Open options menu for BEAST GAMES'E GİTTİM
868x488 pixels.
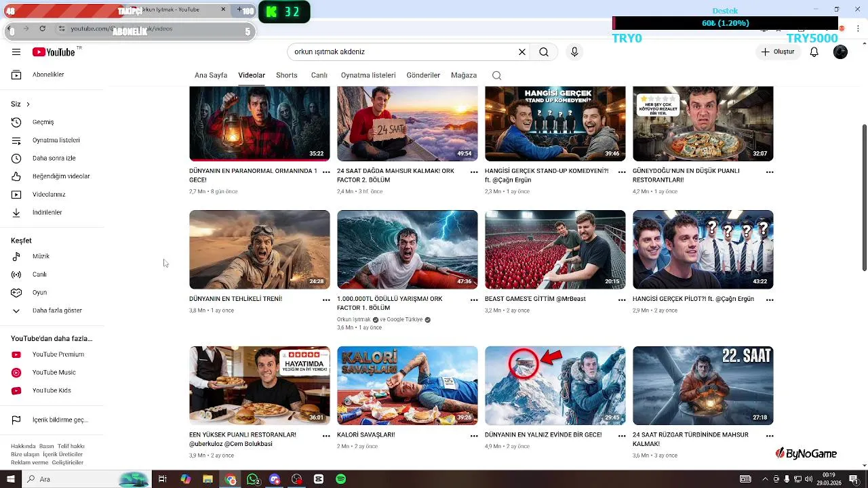click(622, 300)
